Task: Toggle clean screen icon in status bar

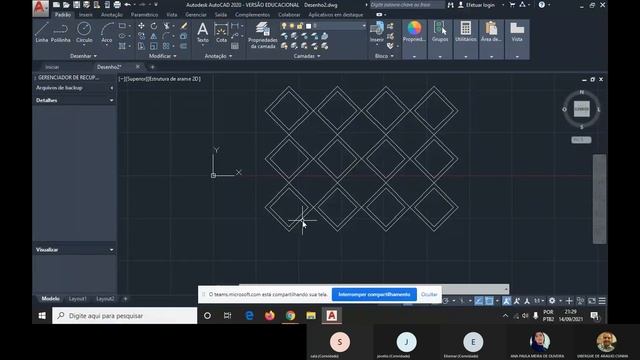Action: coord(592,301)
